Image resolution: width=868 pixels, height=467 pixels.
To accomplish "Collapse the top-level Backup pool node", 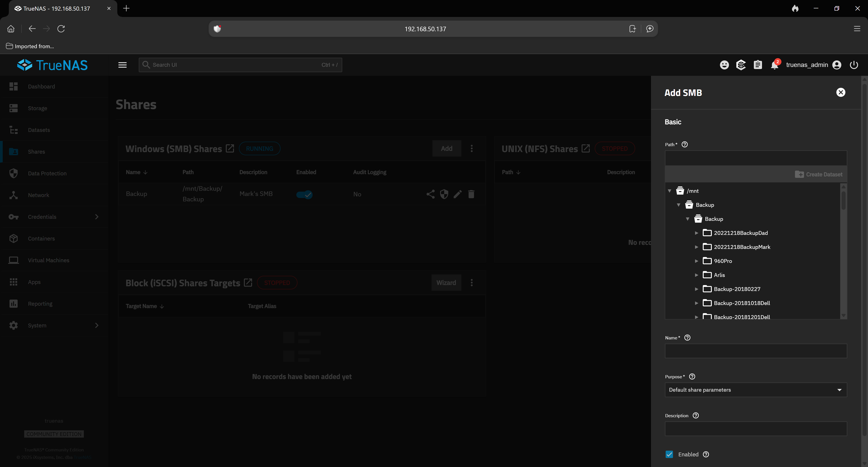I will 679,205.
